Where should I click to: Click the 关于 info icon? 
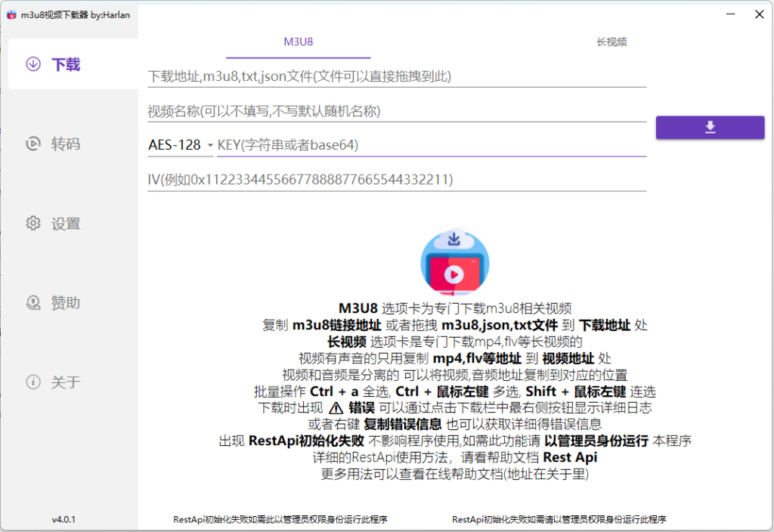click(x=33, y=382)
